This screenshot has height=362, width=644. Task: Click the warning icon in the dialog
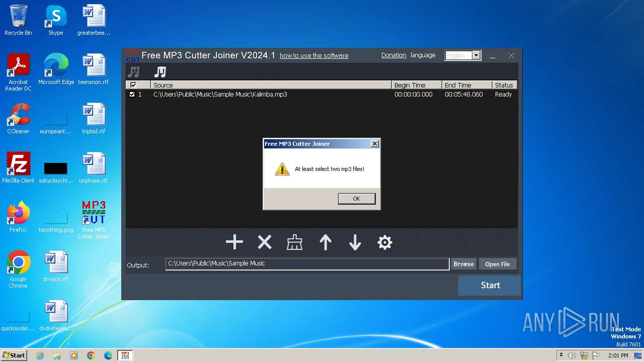tap(282, 169)
